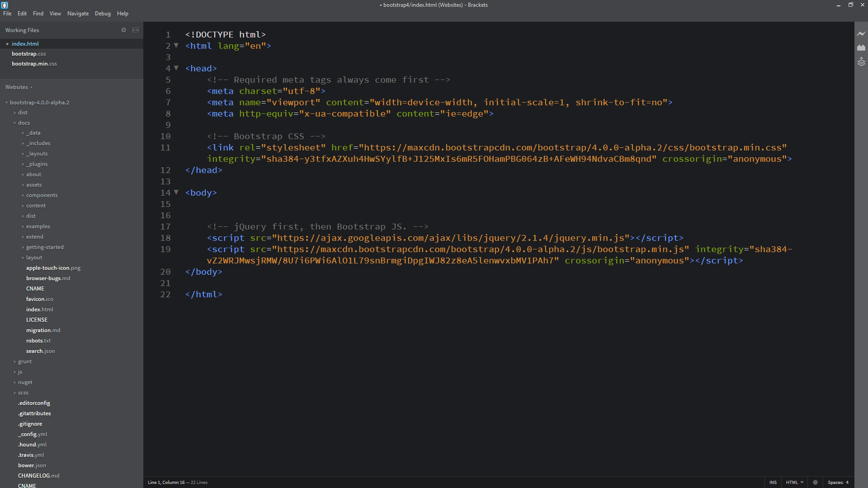Screen dimensions: 868x488
Task: Open bower.json file
Action: tap(32, 465)
